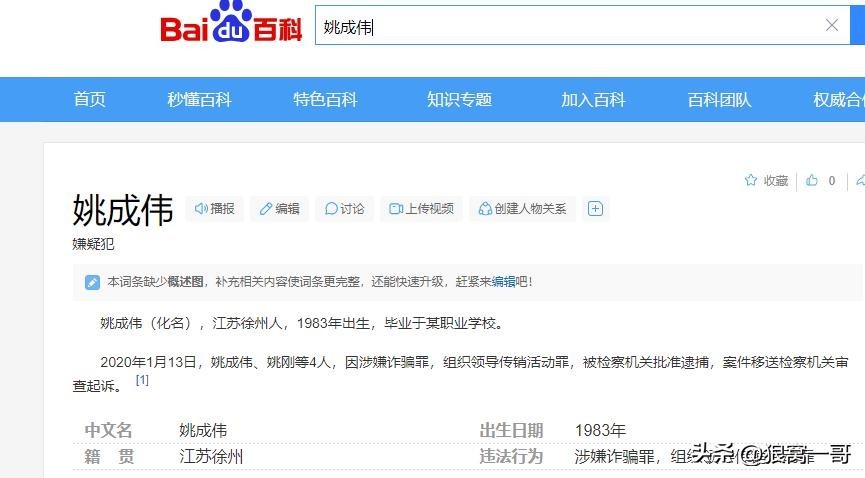Select the 知识专题 menu item

(459, 100)
